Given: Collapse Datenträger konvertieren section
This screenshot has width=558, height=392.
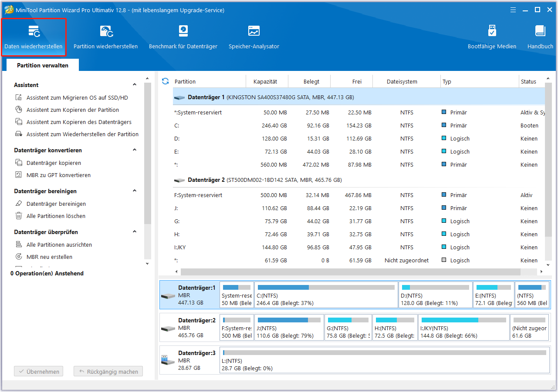Looking at the screenshot, I should pyautogui.click(x=135, y=150).
